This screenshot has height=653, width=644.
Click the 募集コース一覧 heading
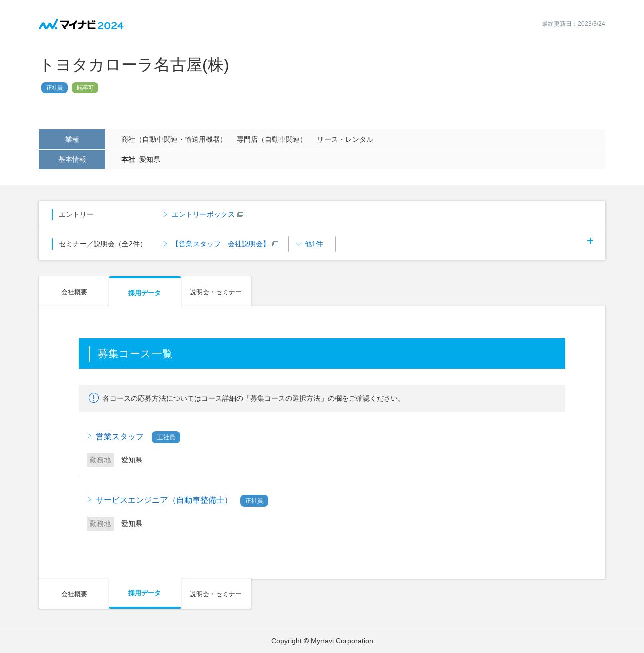(135, 354)
